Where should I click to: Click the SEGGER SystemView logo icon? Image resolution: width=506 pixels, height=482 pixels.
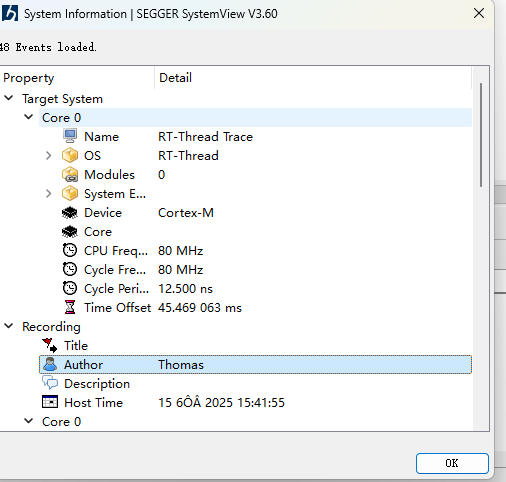[9, 14]
